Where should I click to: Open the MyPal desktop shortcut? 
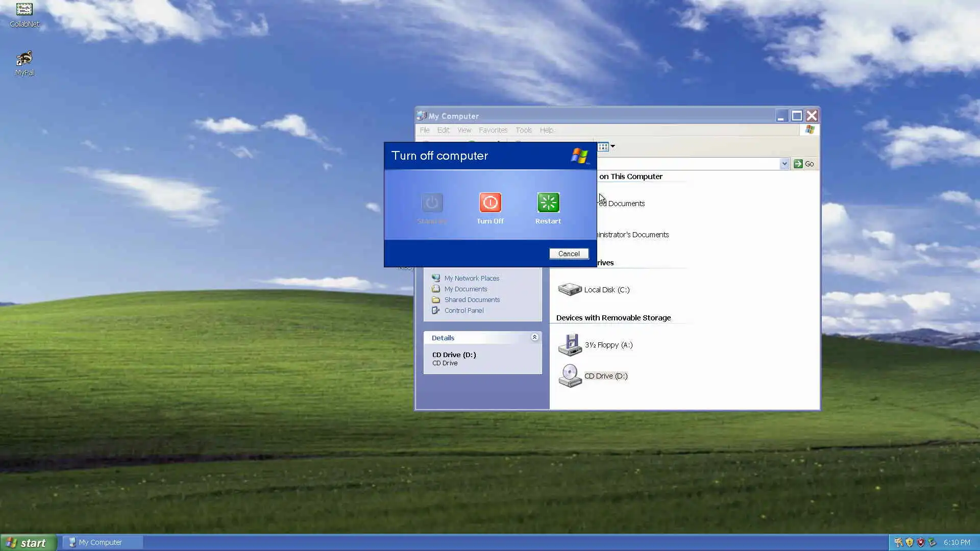click(24, 59)
